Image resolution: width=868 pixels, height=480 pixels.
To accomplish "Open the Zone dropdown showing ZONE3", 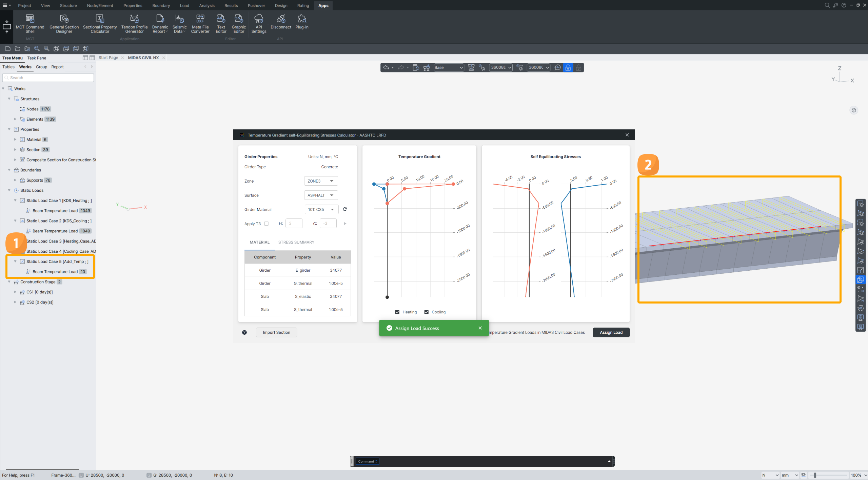I will (x=321, y=181).
